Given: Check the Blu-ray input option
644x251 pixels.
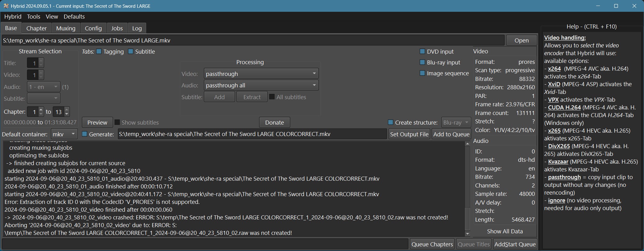Looking at the screenshot, I should 422,62.
